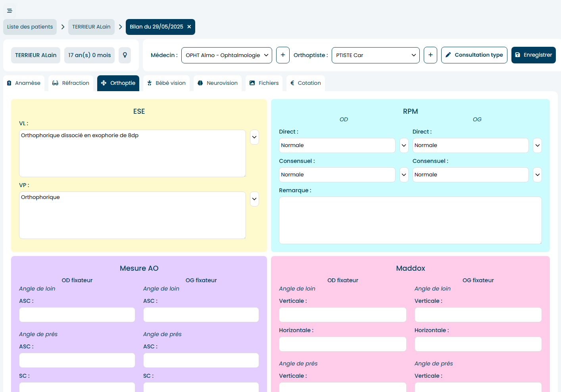Image resolution: width=561 pixels, height=392 pixels.
Task: Go to the Neurovision tab
Action: (217, 83)
